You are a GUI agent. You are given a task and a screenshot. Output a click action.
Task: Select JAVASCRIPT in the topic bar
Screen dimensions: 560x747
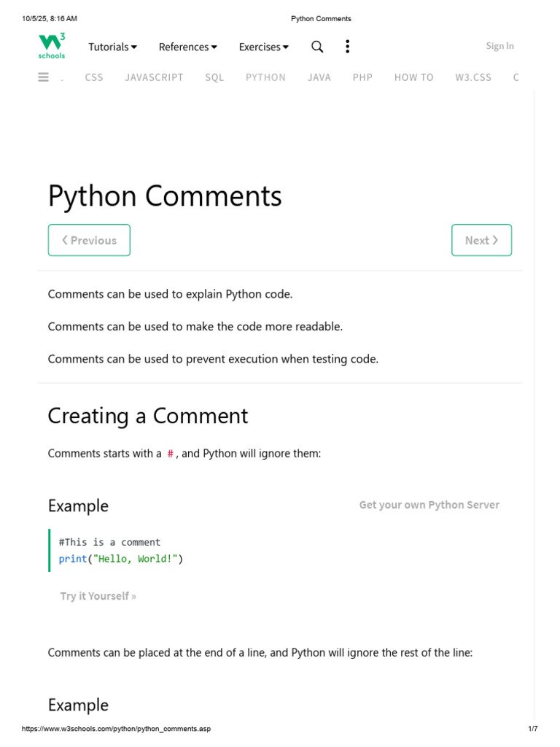pyautogui.click(x=154, y=77)
